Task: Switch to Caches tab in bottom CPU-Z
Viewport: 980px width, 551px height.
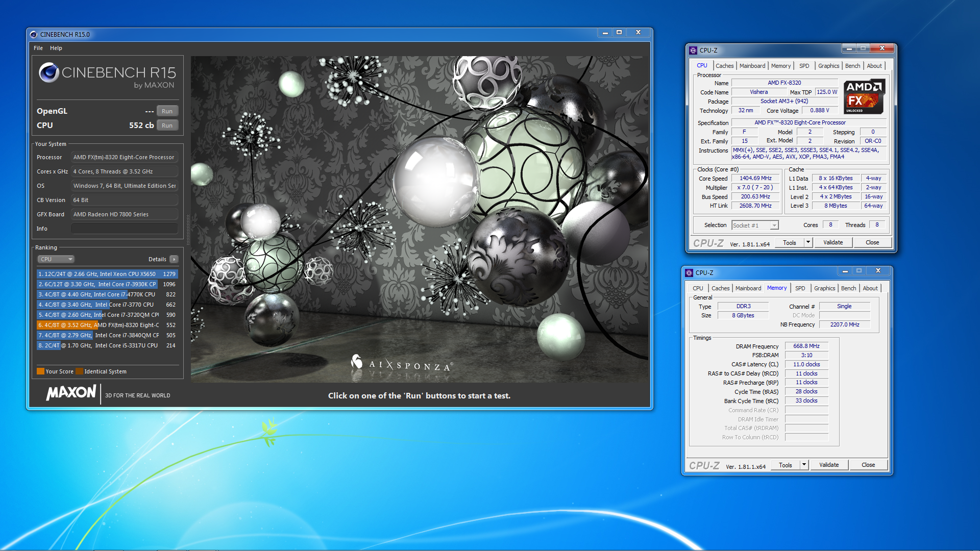Action: [x=720, y=288]
